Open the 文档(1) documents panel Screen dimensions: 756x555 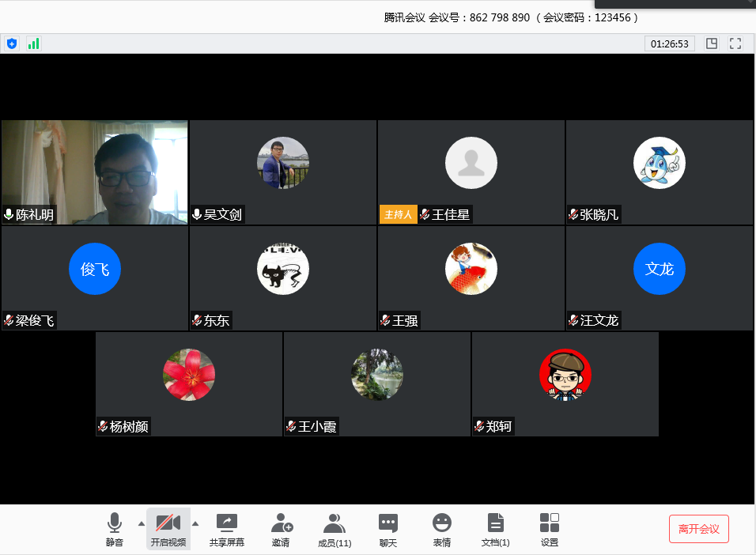496,530
